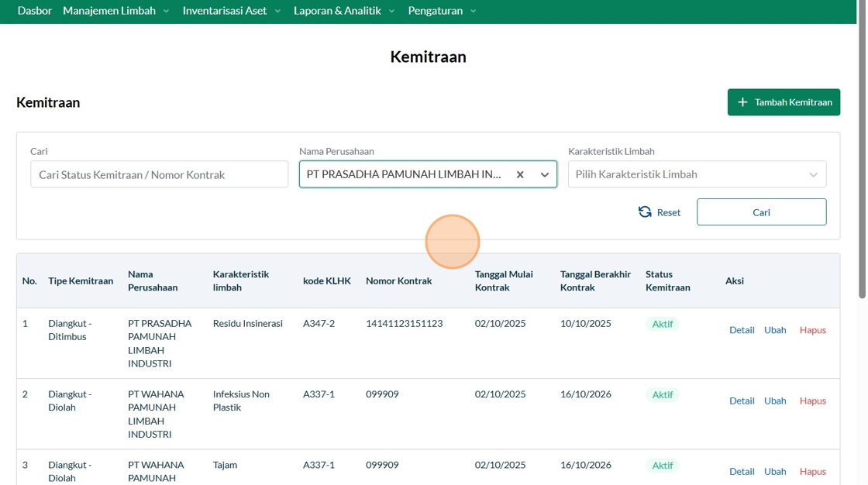Click the page vertical scrollbar
Viewport: 868px width, 485px height.
[x=862, y=150]
